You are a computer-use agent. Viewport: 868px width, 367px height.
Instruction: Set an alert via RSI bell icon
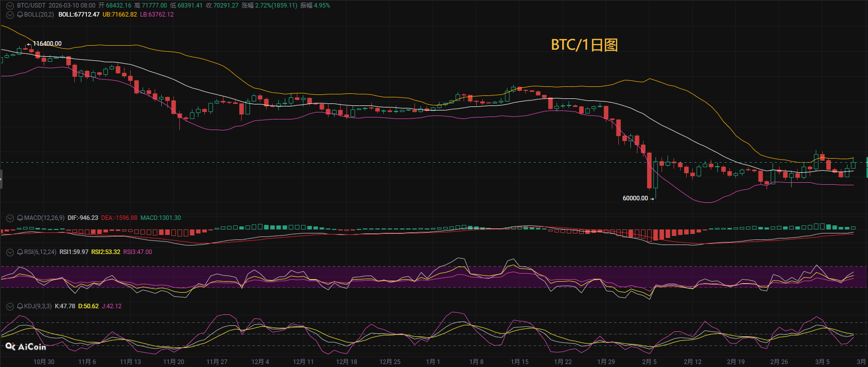point(20,252)
